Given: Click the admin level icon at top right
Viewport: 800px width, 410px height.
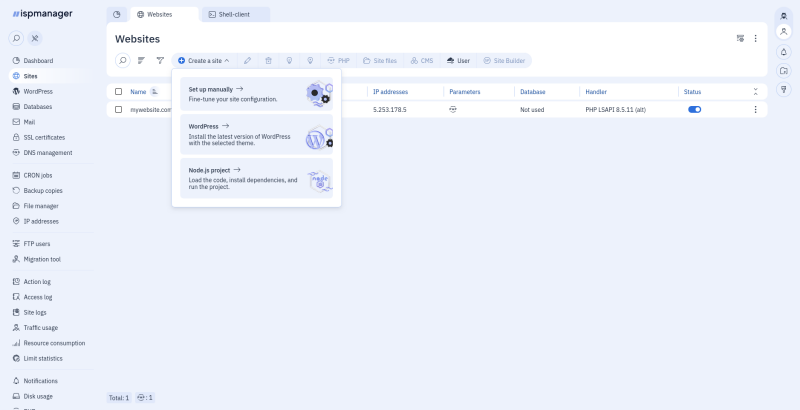Looking at the screenshot, I should coord(784,16).
